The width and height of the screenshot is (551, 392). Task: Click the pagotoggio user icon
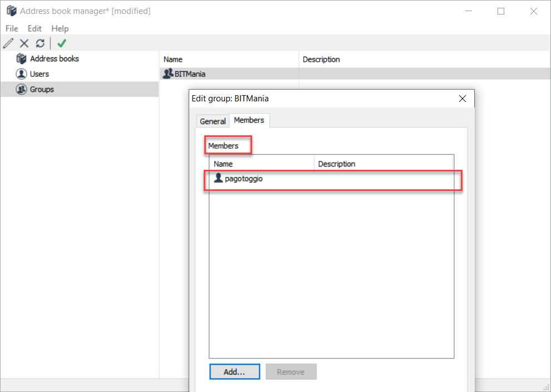[x=218, y=178]
